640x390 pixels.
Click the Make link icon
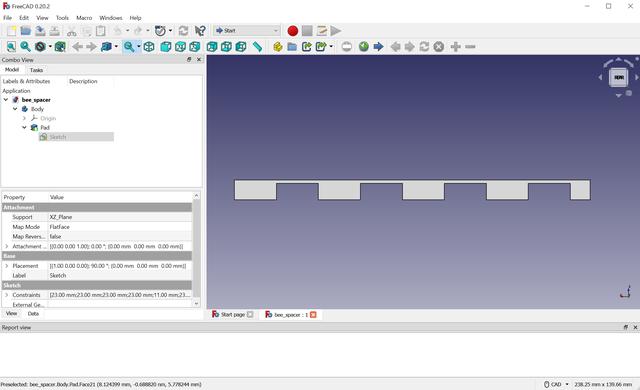307,47
